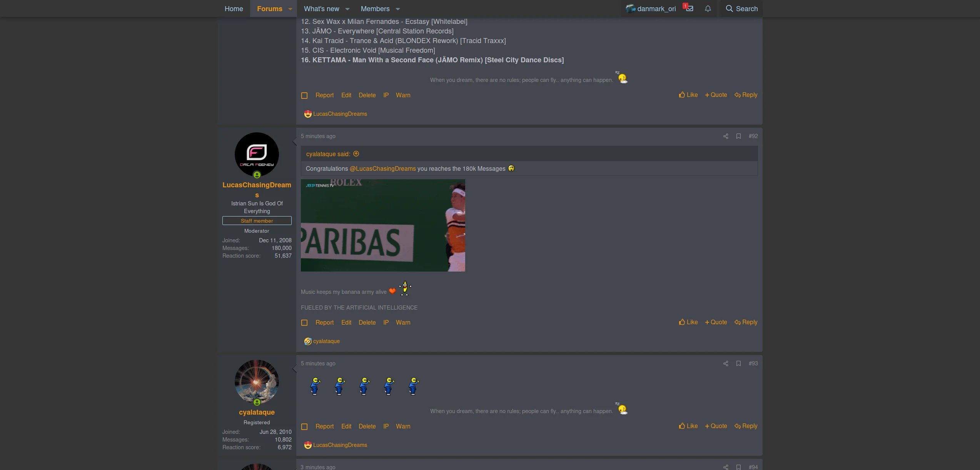Click the Search button in the top bar
Viewport: 980px width, 470px height.
[741, 8]
